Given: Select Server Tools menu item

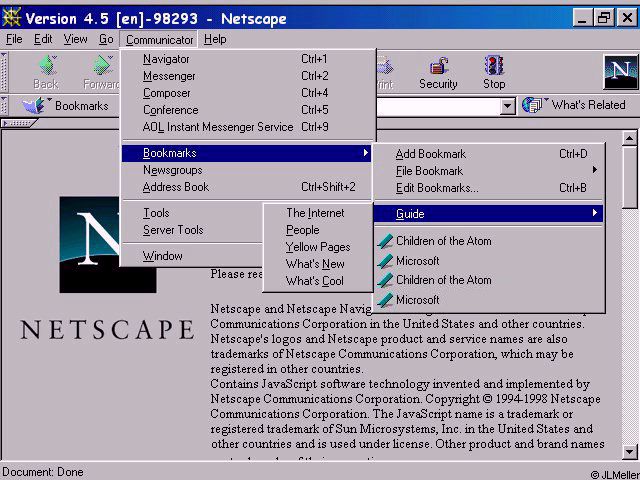Looking at the screenshot, I should [192, 230].
